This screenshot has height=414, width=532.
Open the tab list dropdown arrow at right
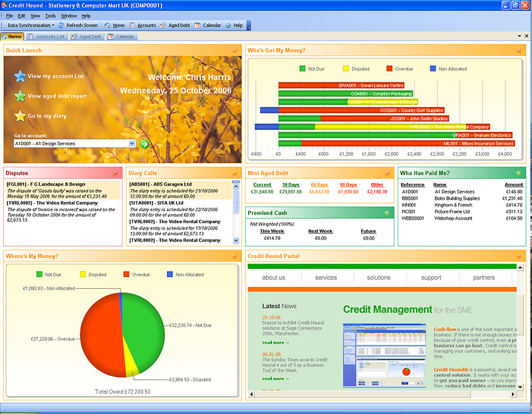click(x=519, y=36)
